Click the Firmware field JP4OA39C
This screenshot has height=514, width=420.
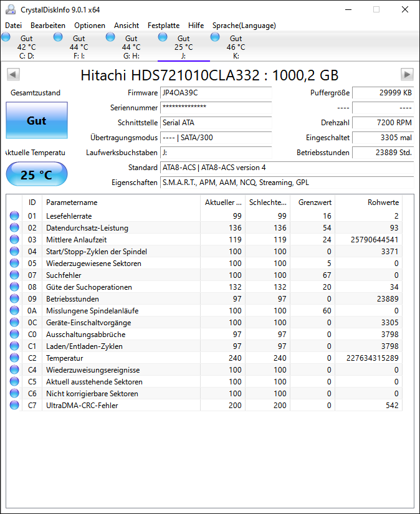216,93
